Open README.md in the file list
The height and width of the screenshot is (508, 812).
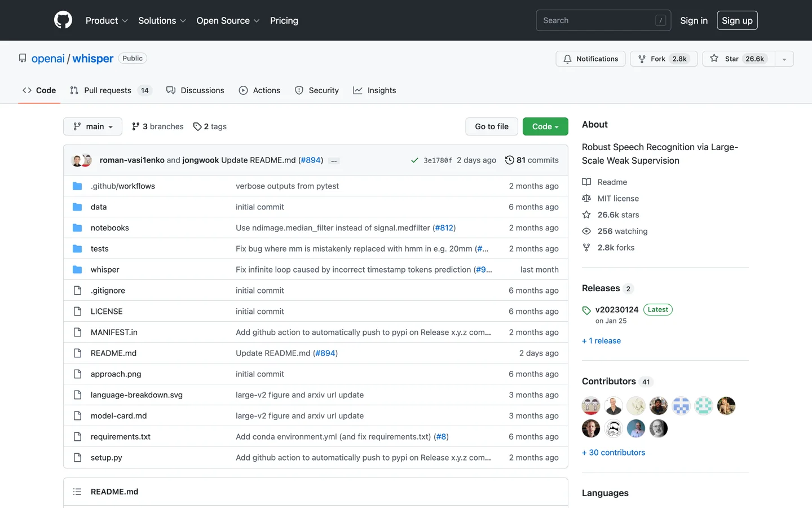pyautogui.click(x=113, y=353)
